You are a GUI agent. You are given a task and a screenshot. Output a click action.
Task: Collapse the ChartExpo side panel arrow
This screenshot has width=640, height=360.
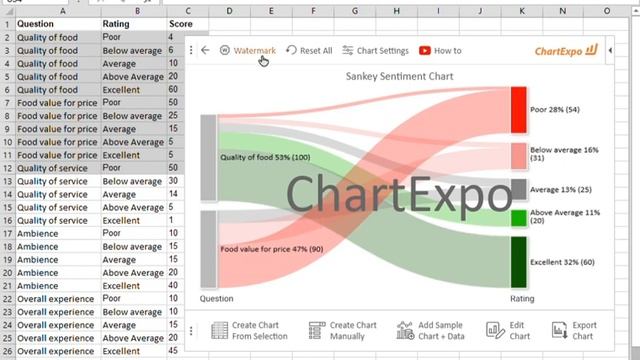point(610,50)
